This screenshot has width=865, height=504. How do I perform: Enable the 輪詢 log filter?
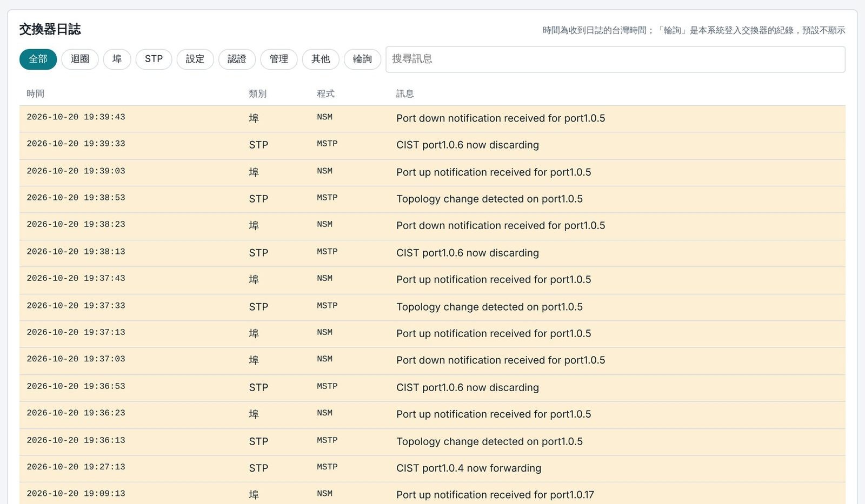[x=362, y=59]
